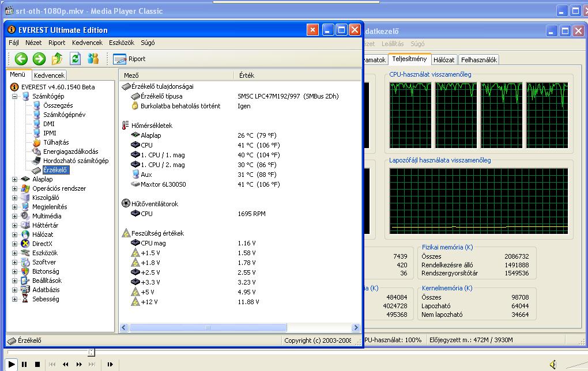Screen dimensions: 588x371
Task: Select the +12 V voltage row
Action: click(240, 302)
